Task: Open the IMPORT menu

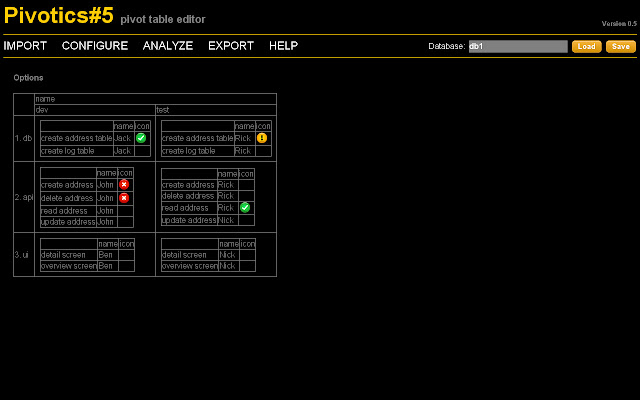Action: pos(25,46)
